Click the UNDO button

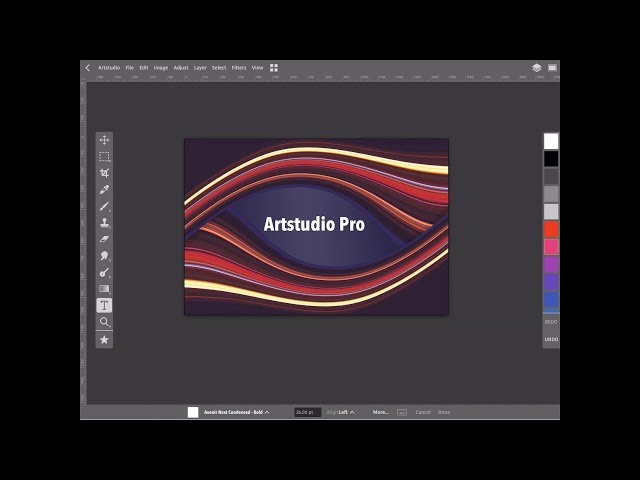click(x=551, y=340)
